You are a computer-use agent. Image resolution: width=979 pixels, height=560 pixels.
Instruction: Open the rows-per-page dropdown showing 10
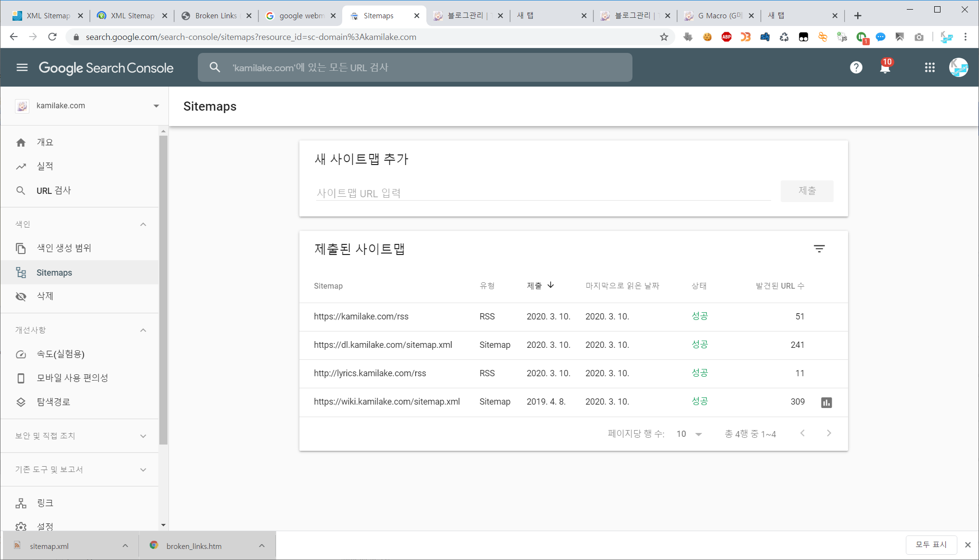(689, 434)
